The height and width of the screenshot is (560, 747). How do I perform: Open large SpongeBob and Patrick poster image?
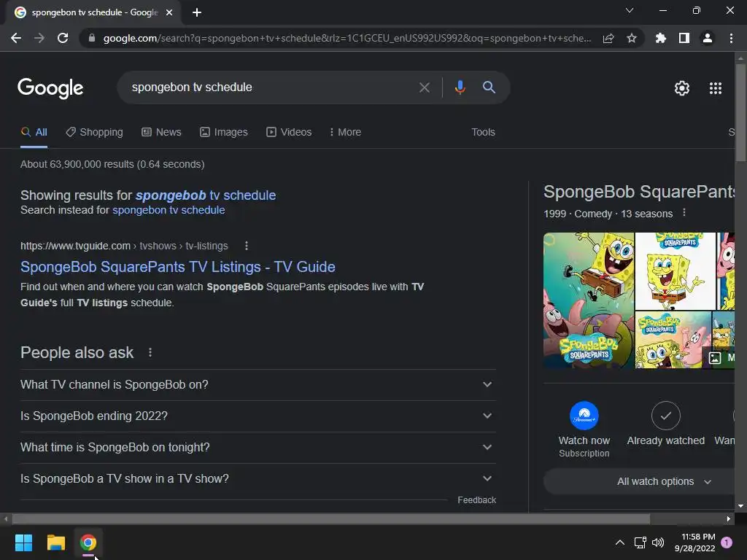pos(589,300)
